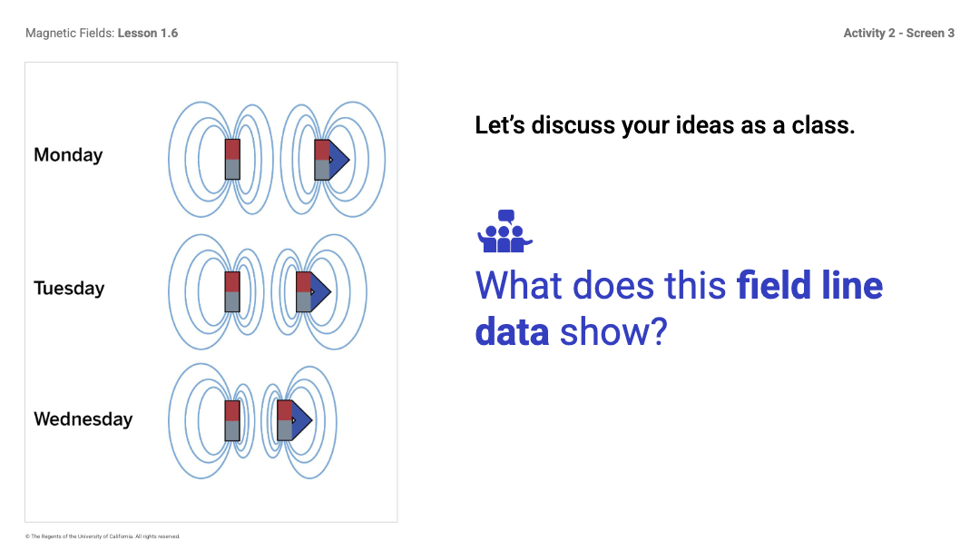Click the Tuesday right magnet with arrow
Screen dimensions: 980x551
click(313, 291)
